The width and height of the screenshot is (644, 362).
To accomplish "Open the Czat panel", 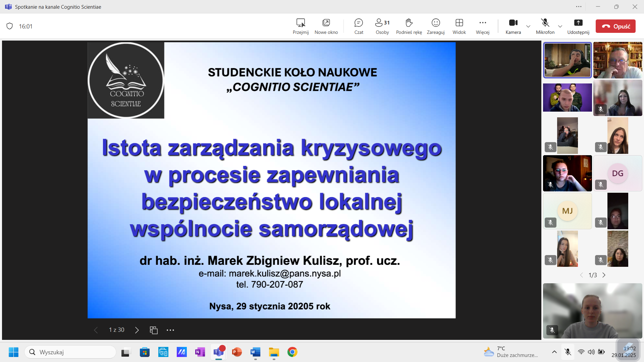I will click(359, 26).
